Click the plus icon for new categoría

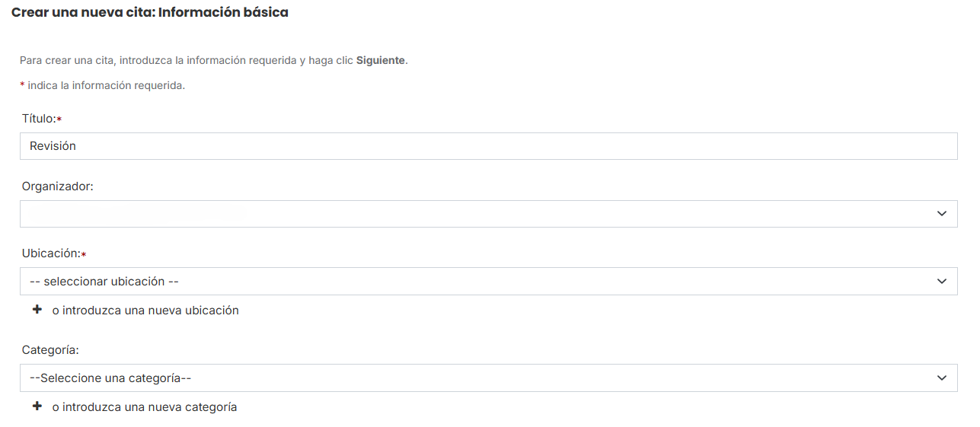[37, 406]
